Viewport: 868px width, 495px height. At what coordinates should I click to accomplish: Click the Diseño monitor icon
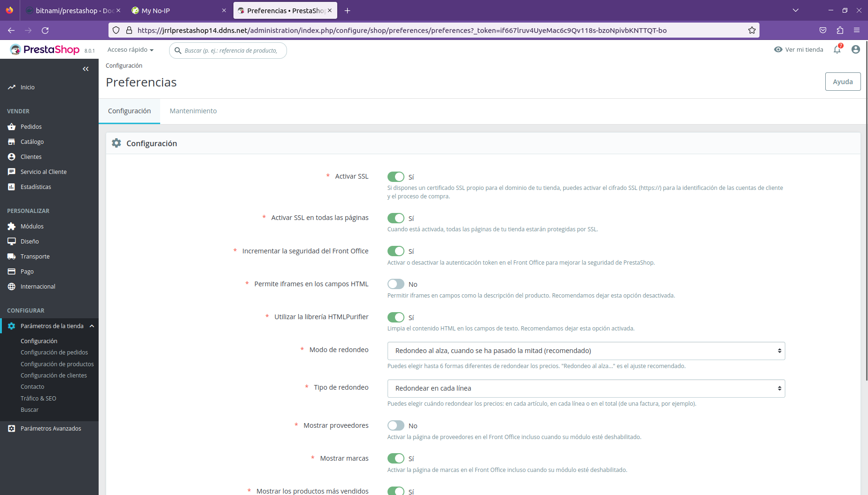12,241
